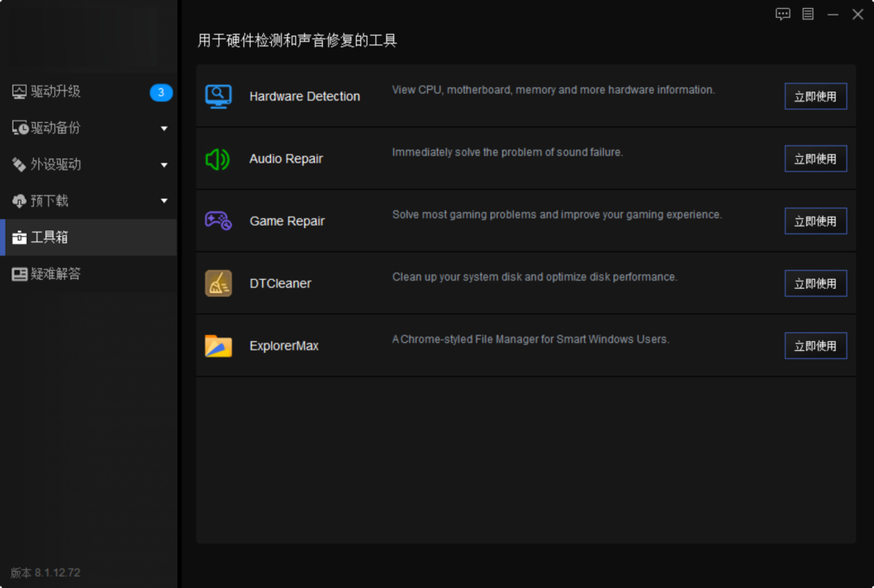Viewport: 874px width, 588px height.
Task: Click the 外设驱动 plug icon in sidebar
Action: click(x=19, y=164)
